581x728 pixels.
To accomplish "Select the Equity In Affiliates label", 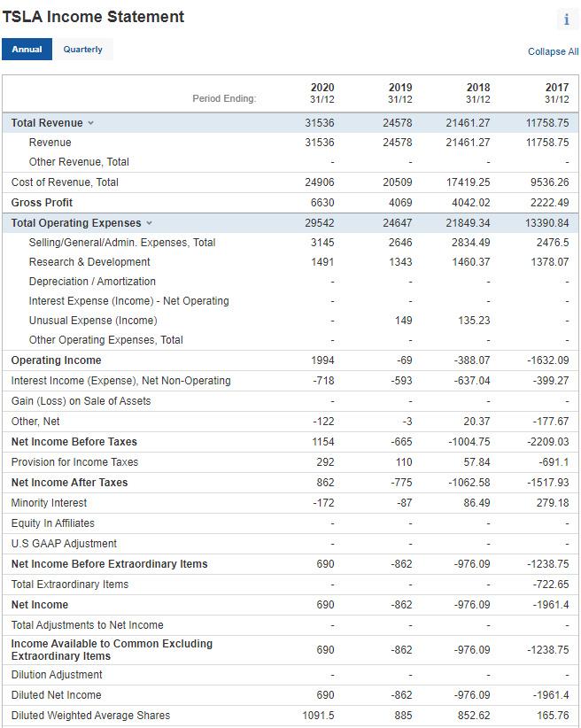I will (x=52, y=524).
